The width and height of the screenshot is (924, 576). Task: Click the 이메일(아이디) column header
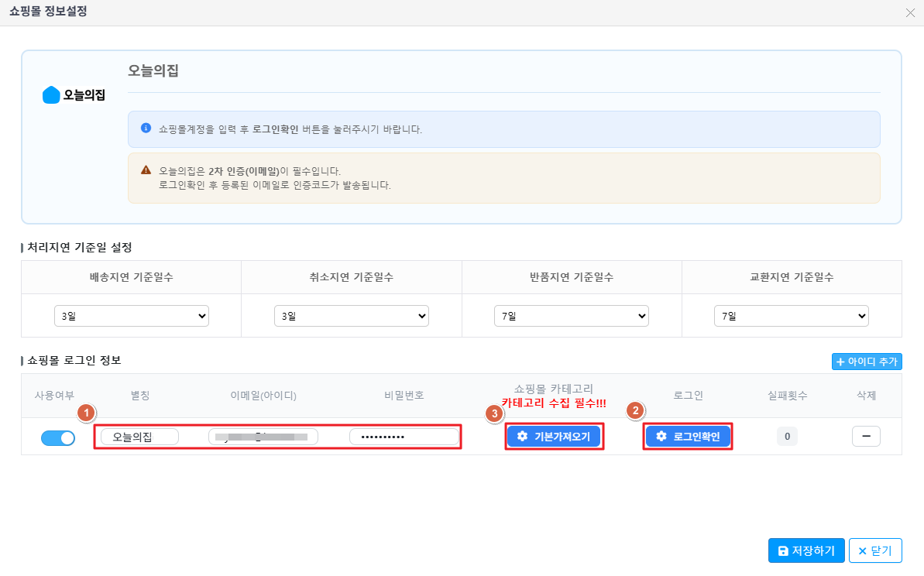click(263, 395)
